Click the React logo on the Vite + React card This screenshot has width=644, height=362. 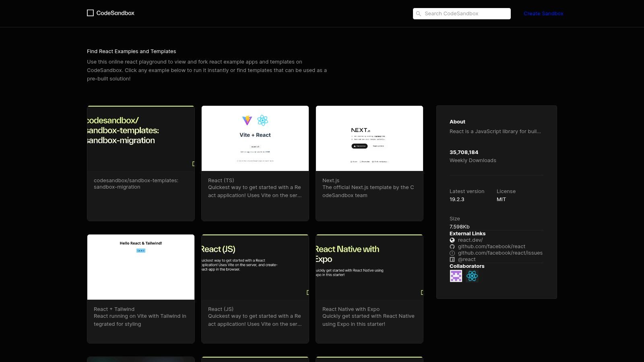click(x=263, y=120)
